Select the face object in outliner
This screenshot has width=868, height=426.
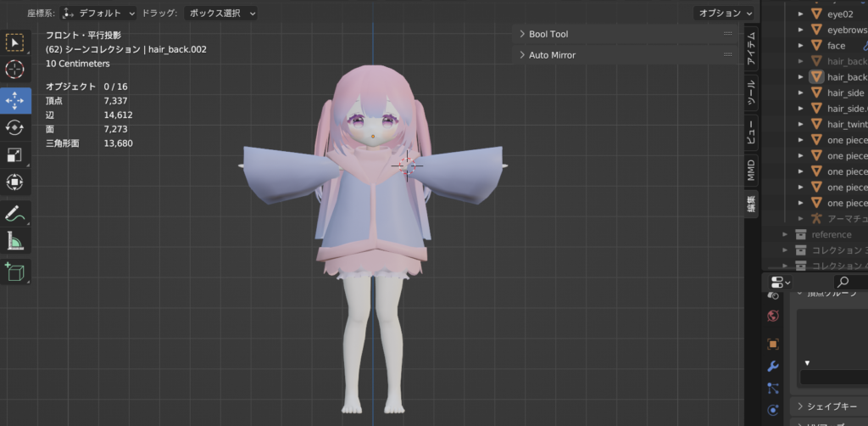click(x=836, y=46)
